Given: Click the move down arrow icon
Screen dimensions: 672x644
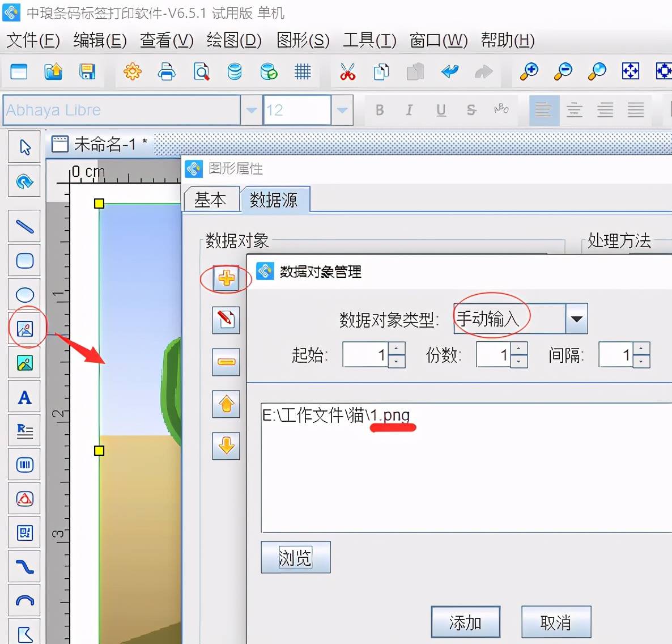Looking at the screenshot, I should click(226, 446).
